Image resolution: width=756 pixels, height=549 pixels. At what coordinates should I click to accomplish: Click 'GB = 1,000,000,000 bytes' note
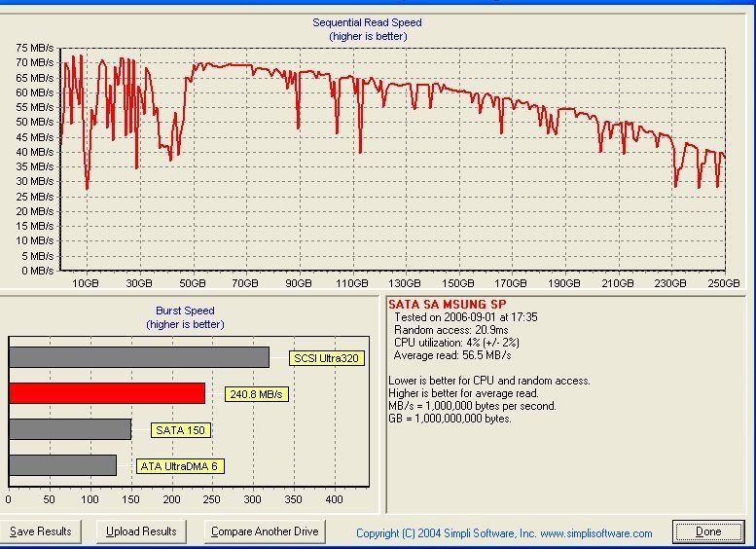450,419
